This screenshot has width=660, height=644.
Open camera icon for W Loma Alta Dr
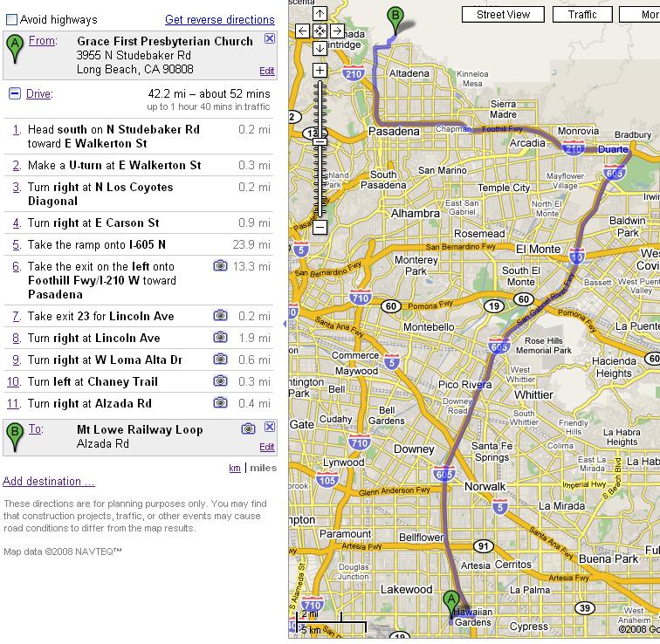(220, 360)
